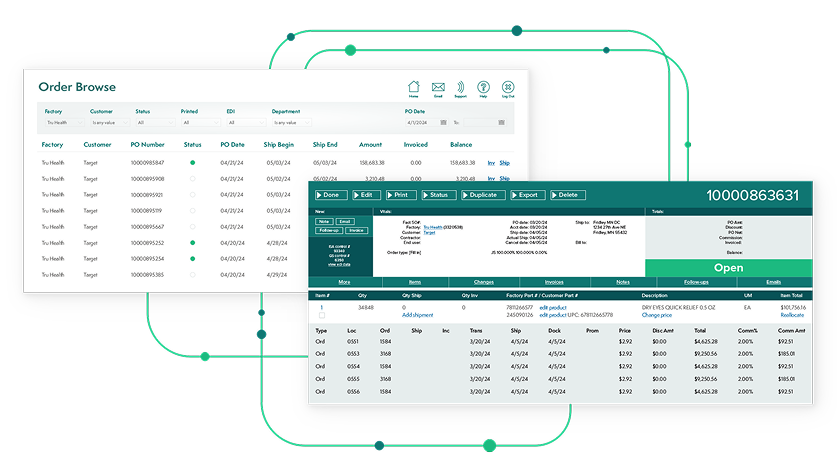Switch to the Notes tab
The width and height of the screenshot is (837, 472).
coord(623,282)
